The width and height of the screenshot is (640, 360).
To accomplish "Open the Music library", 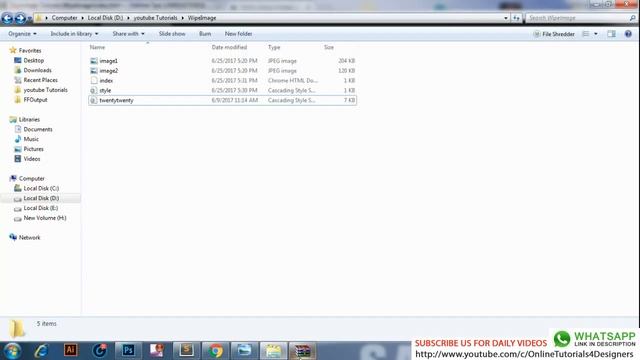I will [31, 139].
